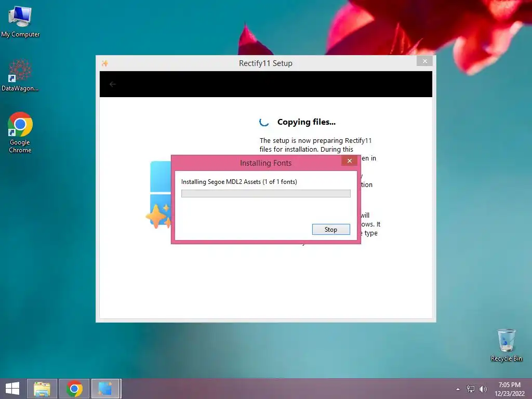This screenshot has height=399, width=532.
Task: Open File Explorer from the taskbar
Action: 42,389
